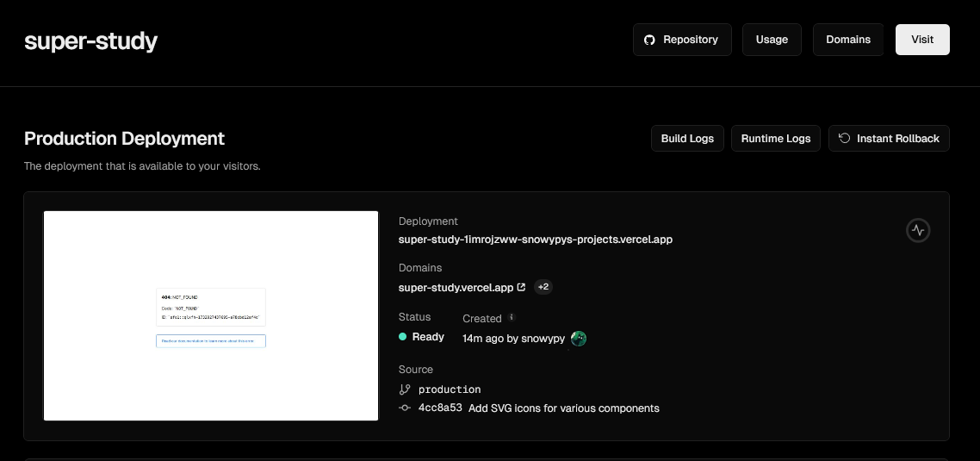Click 'The deployment that is available' description
This screenshot has width=980, height=461.
click(x=142, y=166)
